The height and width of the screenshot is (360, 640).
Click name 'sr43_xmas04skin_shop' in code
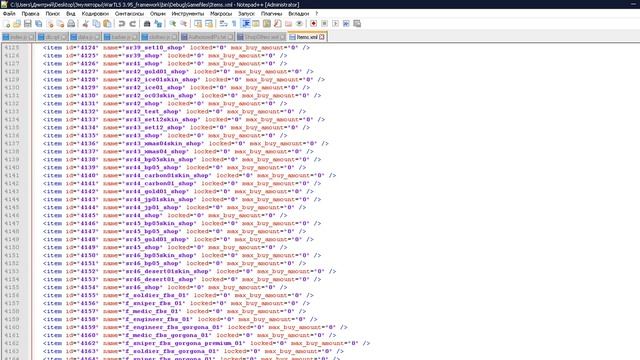click(x=164, y=144)
